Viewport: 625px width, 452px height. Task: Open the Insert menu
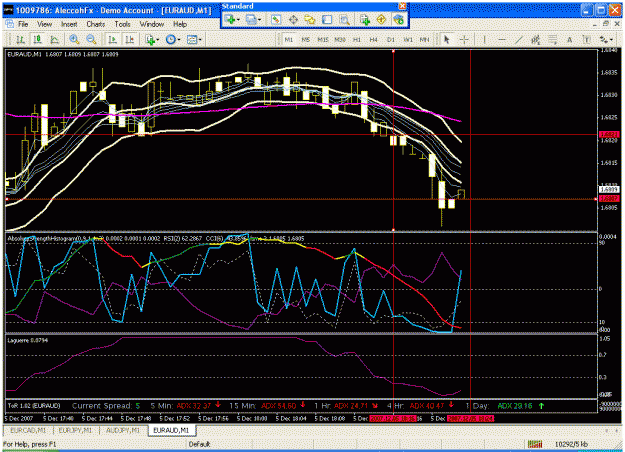pyautogui.click(x=69, y=24)
